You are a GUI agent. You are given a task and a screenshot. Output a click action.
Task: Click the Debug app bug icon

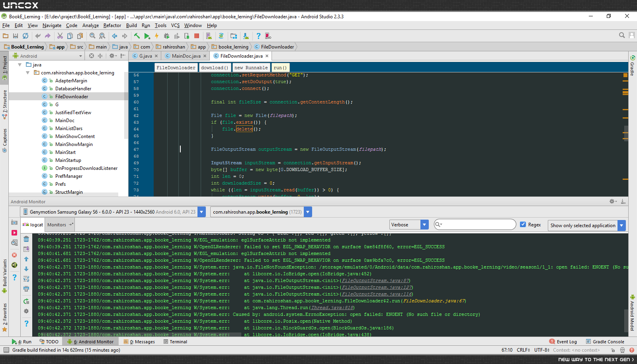pyautogui.click(x=167, y=36)
